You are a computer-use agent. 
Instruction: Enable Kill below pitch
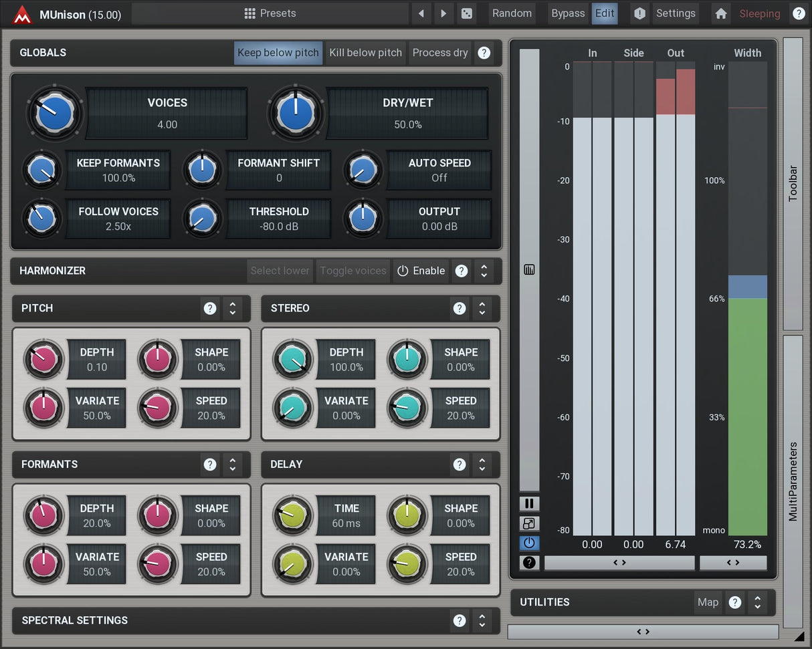[365, 53]
